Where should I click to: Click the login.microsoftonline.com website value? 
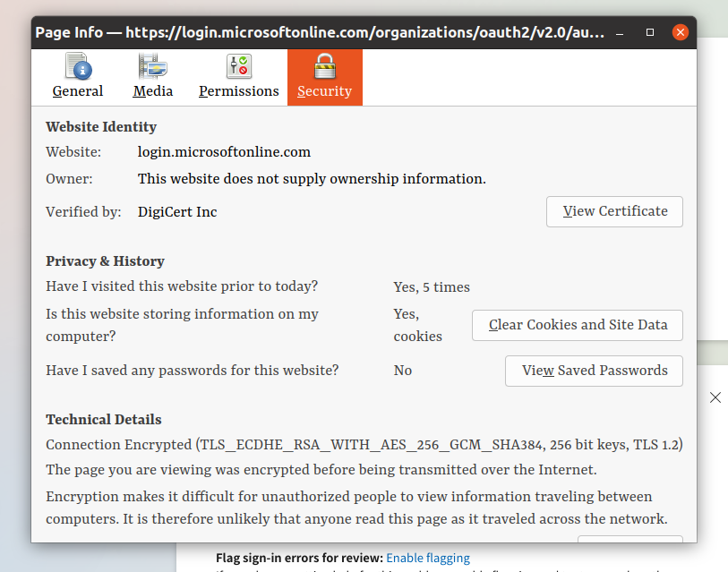224,152
